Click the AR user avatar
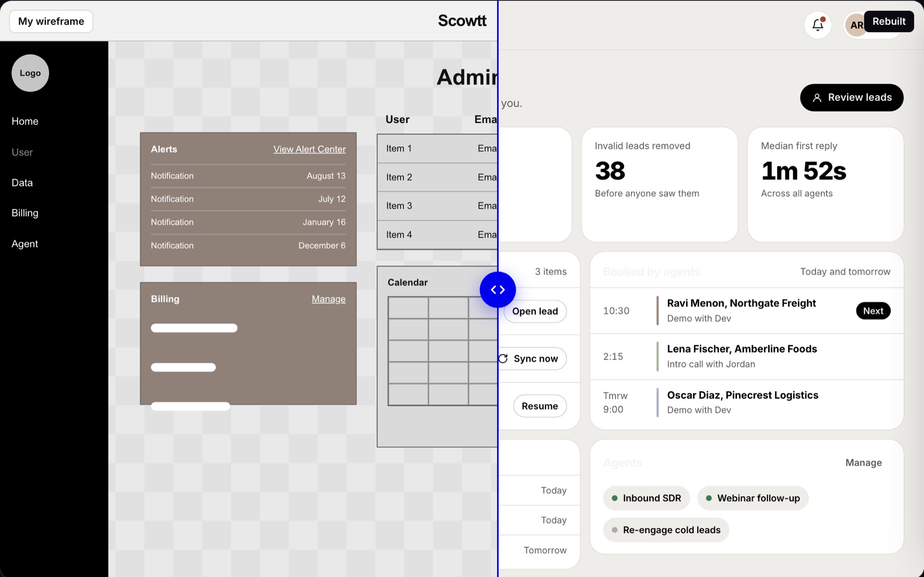The height and width of the screenshot is (577, 924). 855,25
